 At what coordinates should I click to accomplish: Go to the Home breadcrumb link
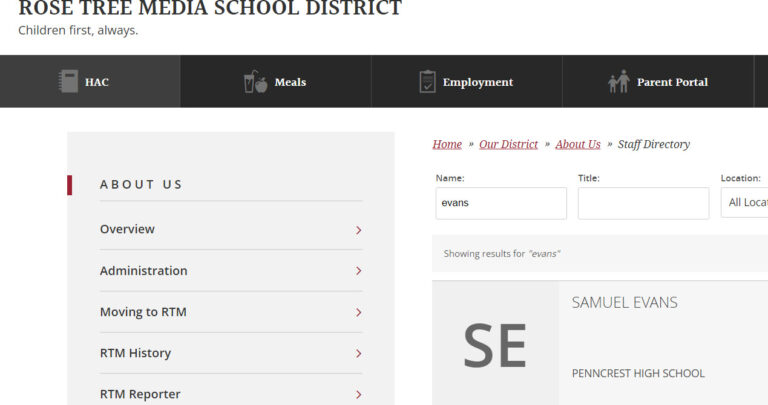pos(447,144)
